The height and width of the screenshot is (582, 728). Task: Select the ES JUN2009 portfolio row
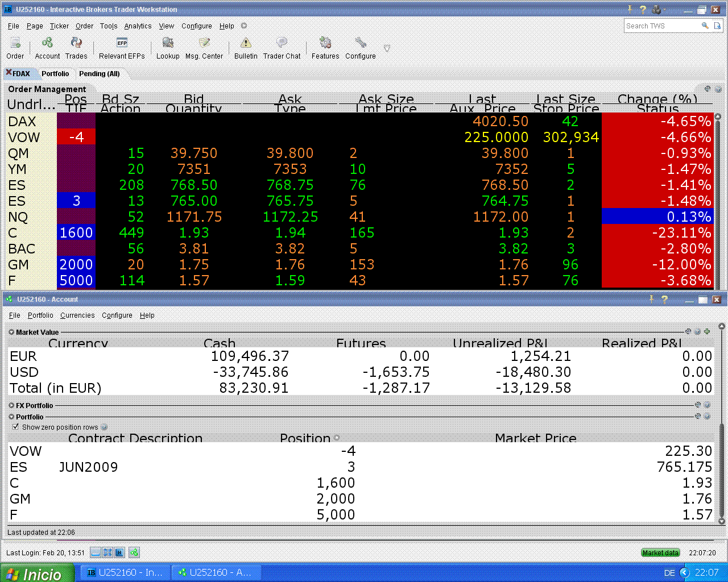pos(361,467)
